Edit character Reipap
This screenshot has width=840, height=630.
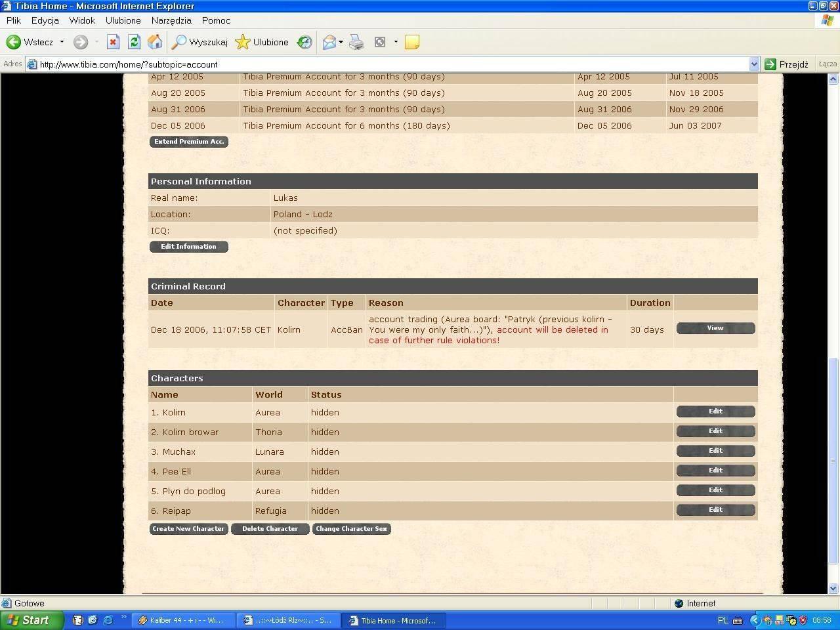click(715, 510)
